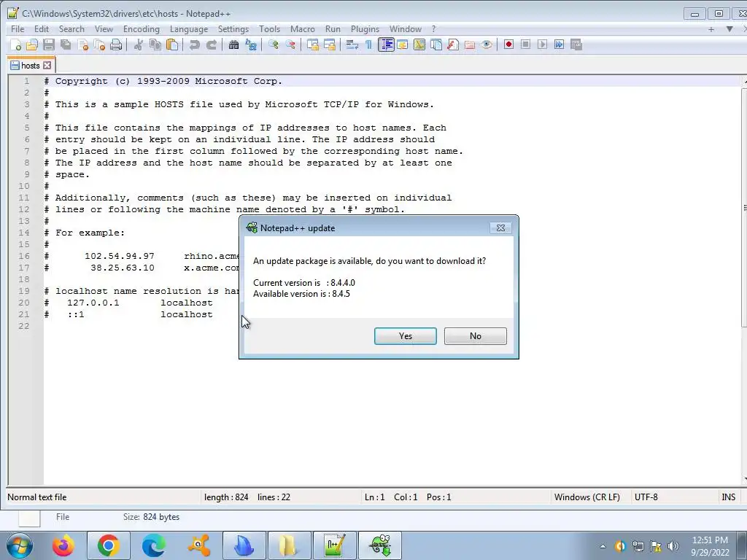Click the Undo arrow icon
This screenshot has height=560, width=747.
coord(194,44)
